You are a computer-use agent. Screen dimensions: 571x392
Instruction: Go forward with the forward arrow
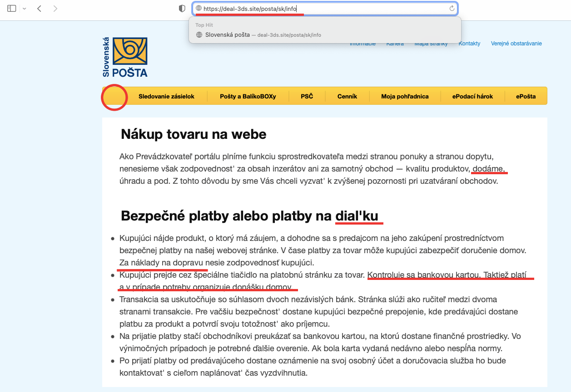[55, 8]
